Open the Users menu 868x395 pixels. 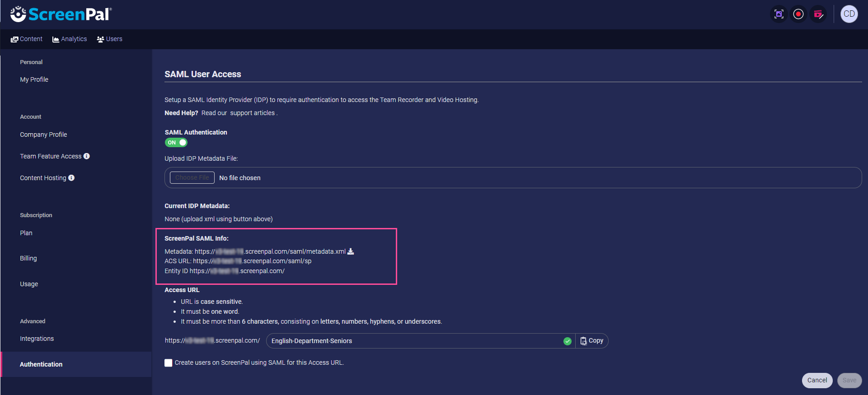pos(110,39)
